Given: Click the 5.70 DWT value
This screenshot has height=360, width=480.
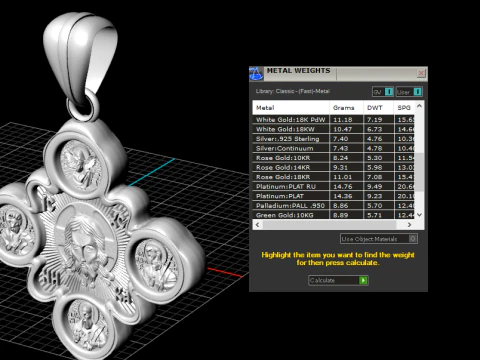Looking at the screenshot, I should (375, 206).
